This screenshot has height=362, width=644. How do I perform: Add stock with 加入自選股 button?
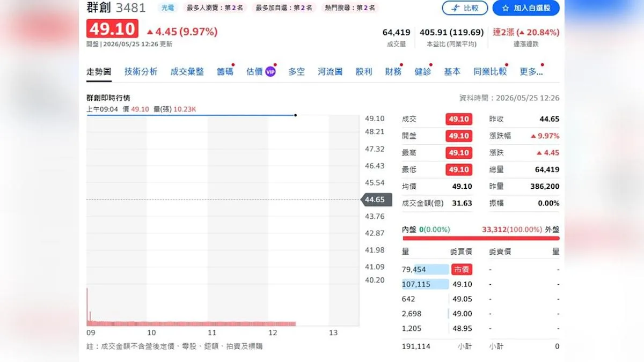click(x=526, y=8)
